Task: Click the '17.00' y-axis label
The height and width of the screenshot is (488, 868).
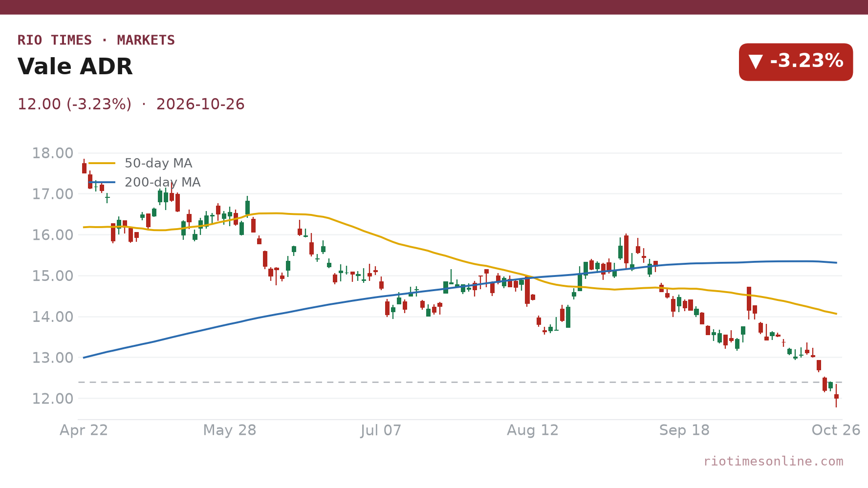Action: pos(53,194)
